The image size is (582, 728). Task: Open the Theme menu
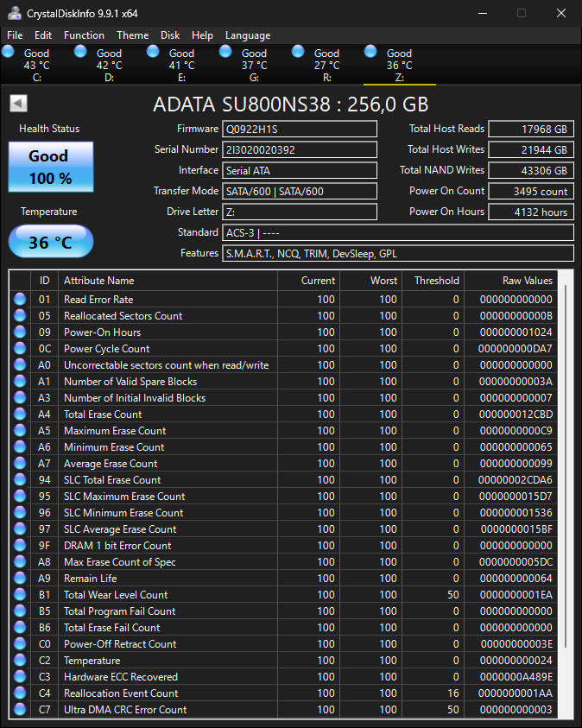(x=133, y=35)
